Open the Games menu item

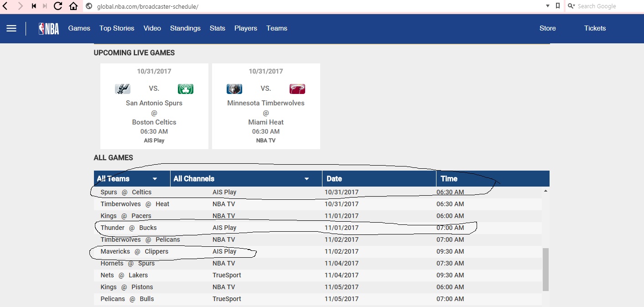pyautogui.click(x=79, y=28)
